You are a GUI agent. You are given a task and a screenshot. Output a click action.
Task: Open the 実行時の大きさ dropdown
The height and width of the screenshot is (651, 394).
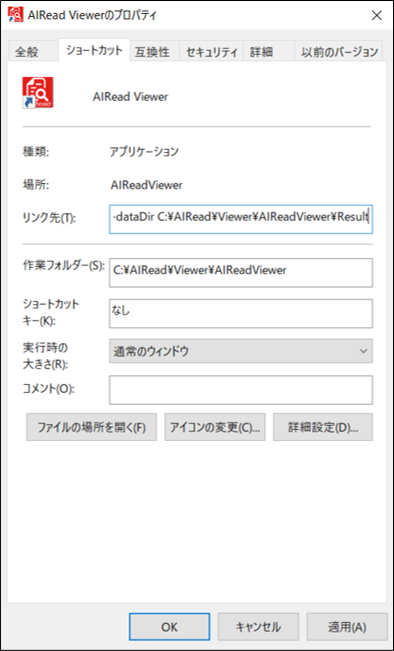coord(241,351)
